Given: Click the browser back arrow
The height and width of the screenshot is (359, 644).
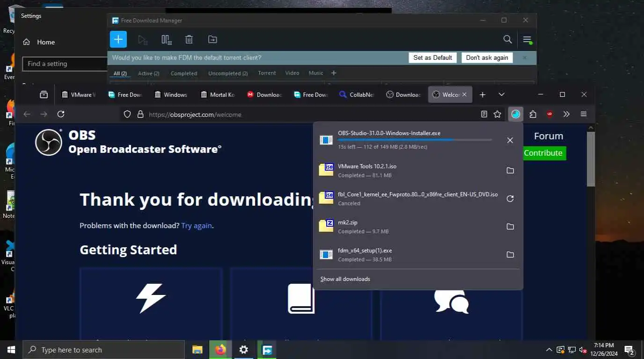Looking at the screenshot, I should coord(27,114).
